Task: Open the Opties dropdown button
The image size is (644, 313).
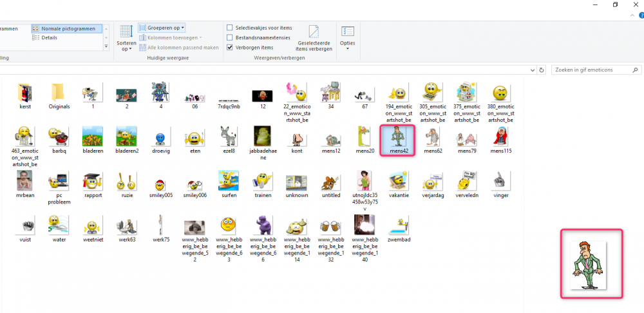Action: (x=348, y=38)
